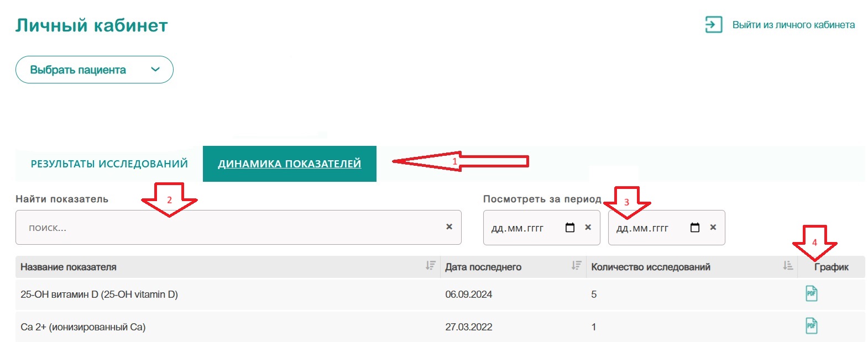Open PDF chart for Ca 2+ row

point(811,326)
